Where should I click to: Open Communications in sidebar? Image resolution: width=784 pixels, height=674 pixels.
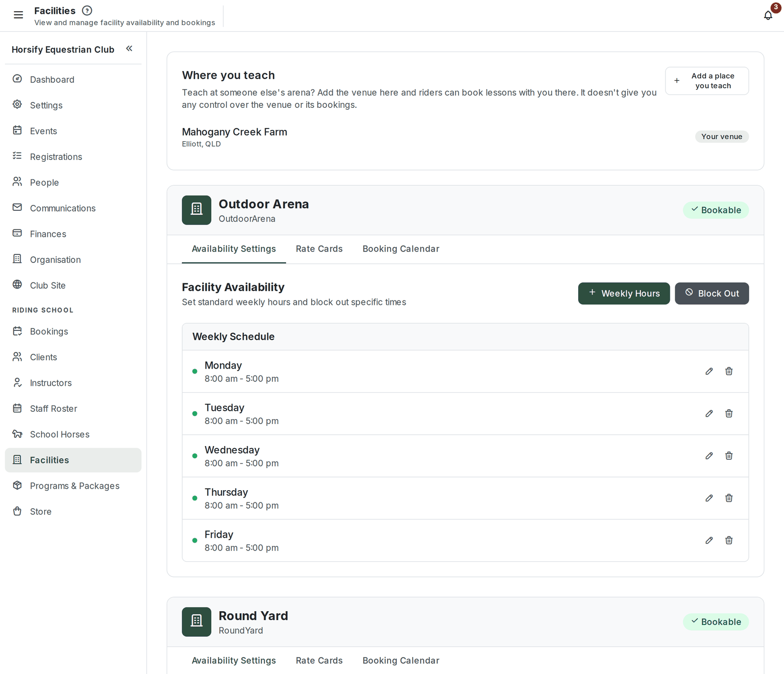pyautogui.click(x=73, y=208)
